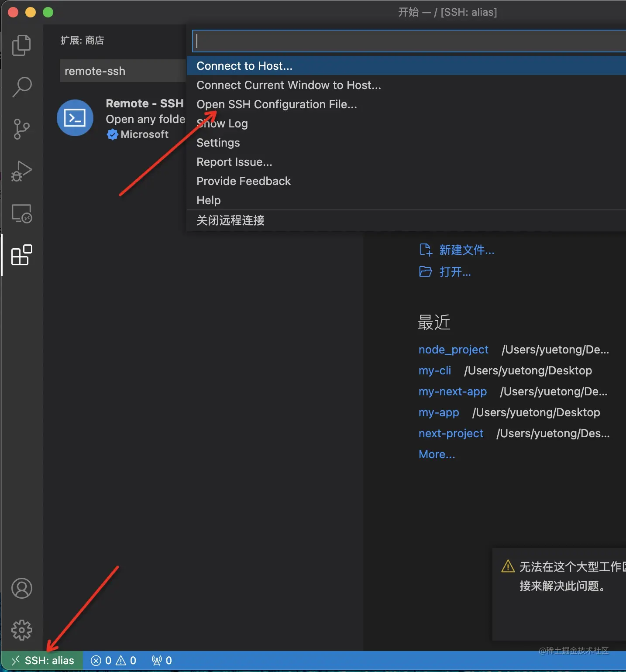Open the Remote Explorer view icon

(21, 213)
